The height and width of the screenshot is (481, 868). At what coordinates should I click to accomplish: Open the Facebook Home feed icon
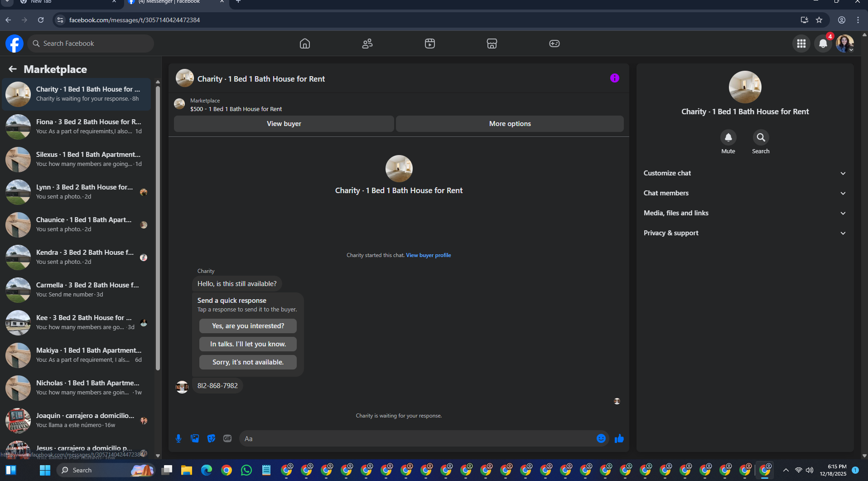[x=305, y=44]
